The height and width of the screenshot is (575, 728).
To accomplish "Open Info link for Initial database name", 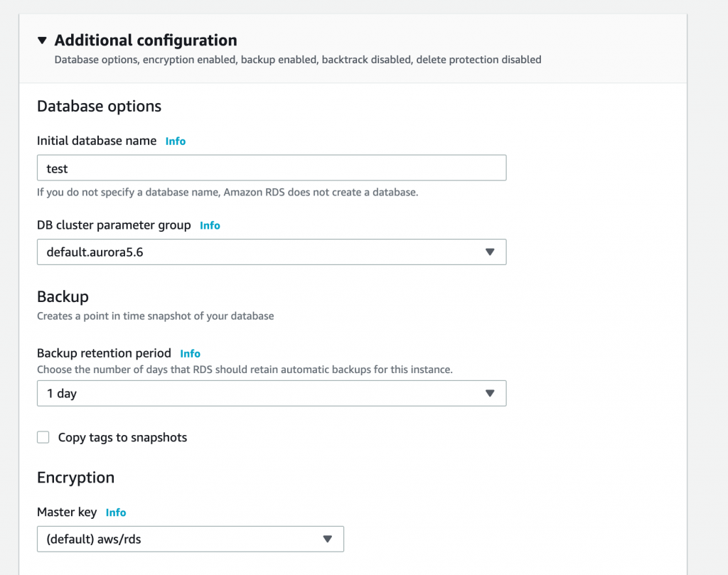I will (176, 141).
